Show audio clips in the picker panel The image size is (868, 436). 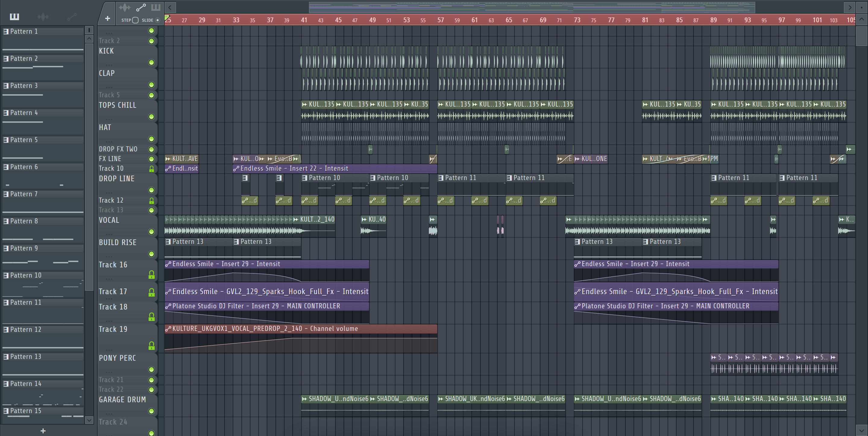coord(43,17)
